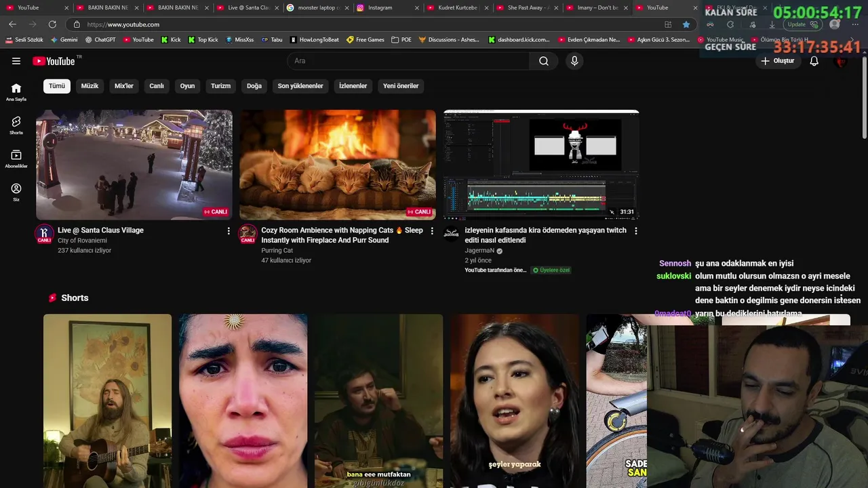
Task: Select the Doğa filter chip
Action: pyautogui.click(x=254, y=86)
